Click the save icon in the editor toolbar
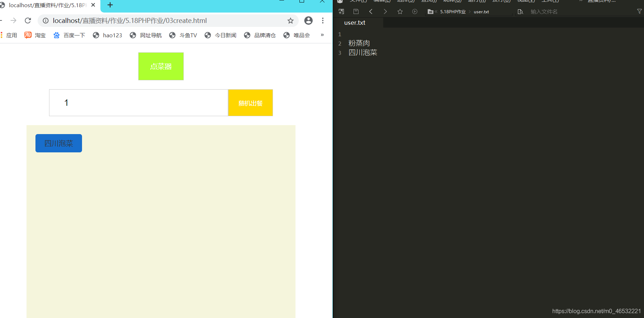 click(356, 11)
